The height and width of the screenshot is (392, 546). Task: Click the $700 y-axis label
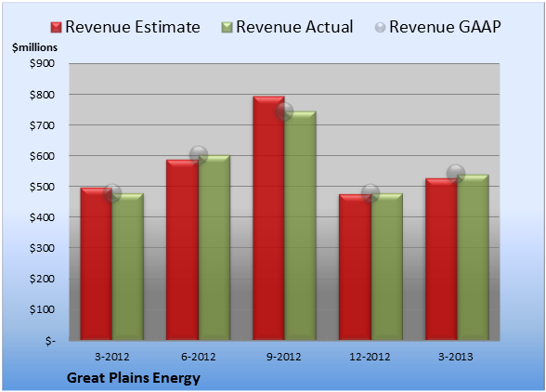tap(42, 125)
